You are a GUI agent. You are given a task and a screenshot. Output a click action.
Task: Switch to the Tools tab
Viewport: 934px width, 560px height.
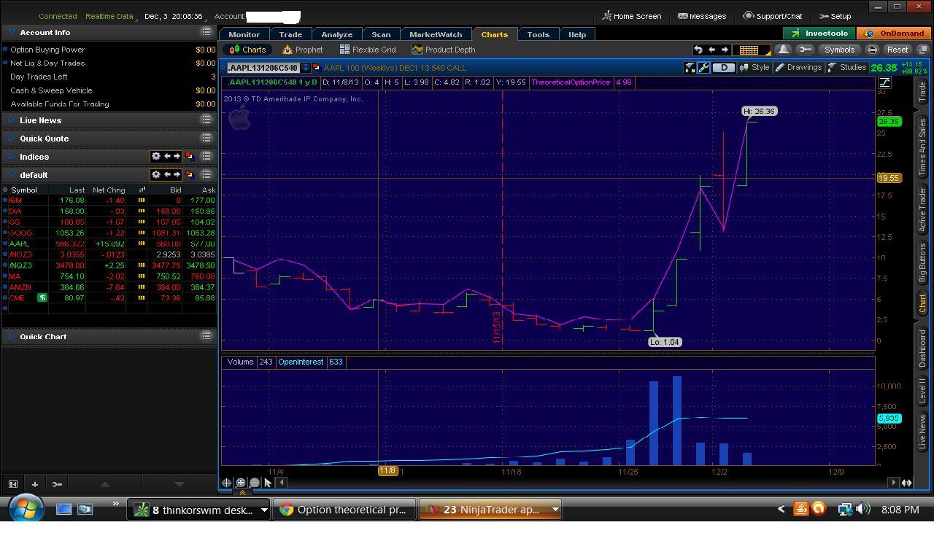click(x=539, y=34)
